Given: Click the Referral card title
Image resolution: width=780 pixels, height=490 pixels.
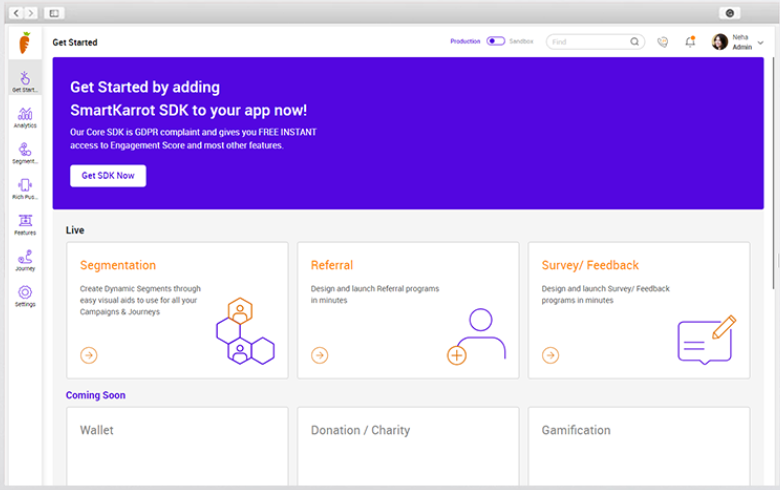Looking at the screenshot, I should [332, 266].
